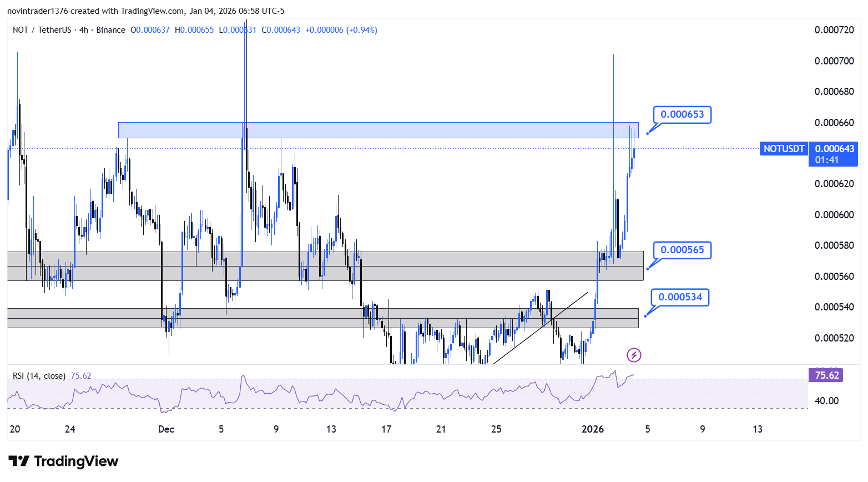Select the 0.000653 price label callout
The width and height of the screenshot is (868, 482).
click(x=682, y=114)
